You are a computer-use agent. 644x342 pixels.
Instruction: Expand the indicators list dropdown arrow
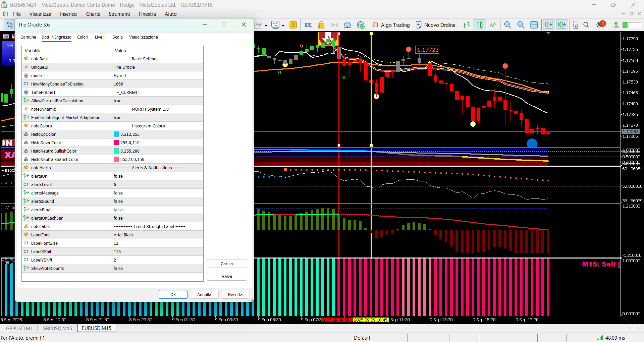(266, 25)
